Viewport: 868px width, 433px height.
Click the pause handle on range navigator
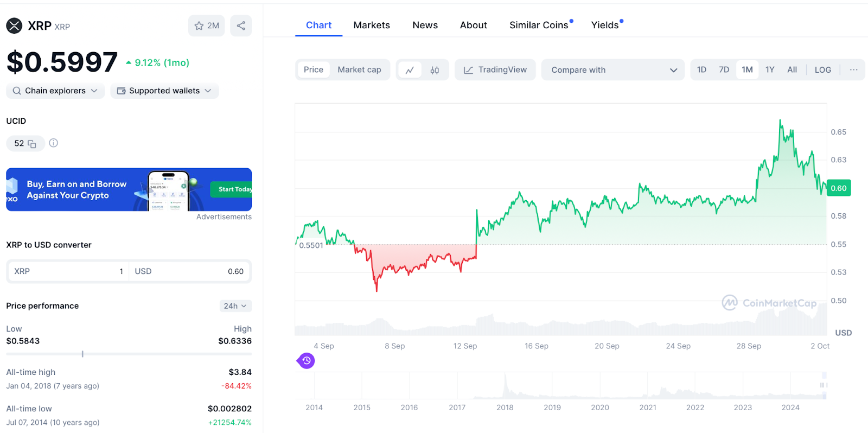tap(824, 385)
